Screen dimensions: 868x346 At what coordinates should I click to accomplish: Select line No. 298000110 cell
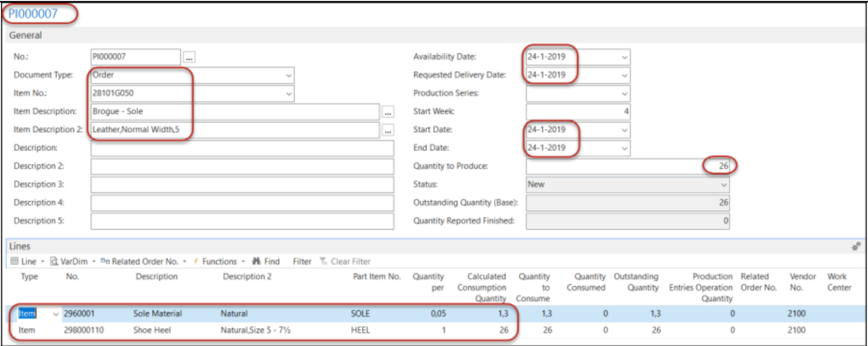[84, 330]
